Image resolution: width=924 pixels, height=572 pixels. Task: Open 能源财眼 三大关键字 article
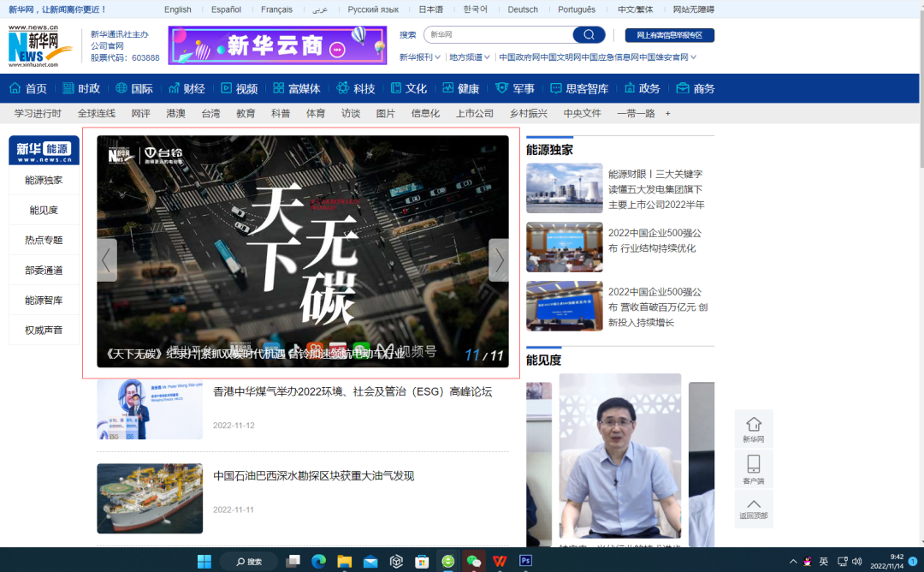656,189
